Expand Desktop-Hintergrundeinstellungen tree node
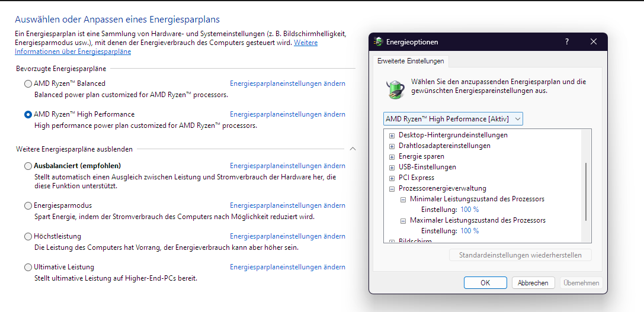644x312 pixels. point(392,135)
